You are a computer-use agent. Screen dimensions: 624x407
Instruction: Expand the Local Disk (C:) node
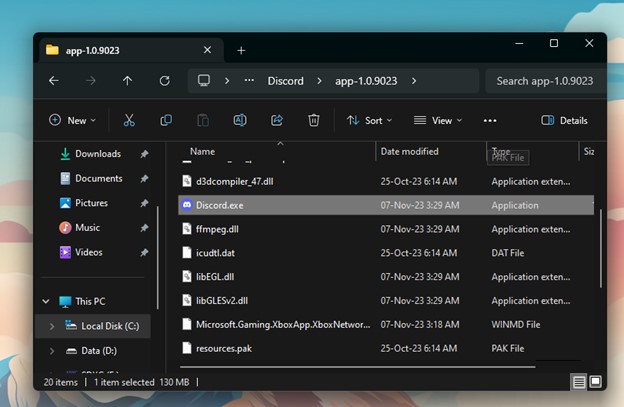pyautogui.click(x=53, y=326)
